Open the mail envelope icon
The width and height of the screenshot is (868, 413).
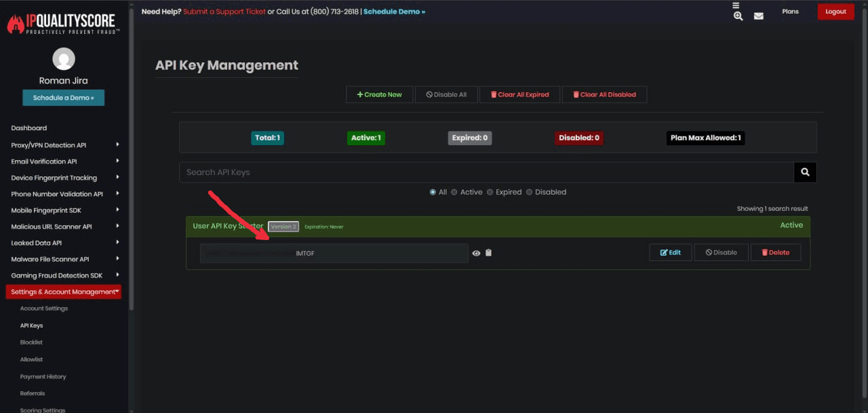[758, 16]
